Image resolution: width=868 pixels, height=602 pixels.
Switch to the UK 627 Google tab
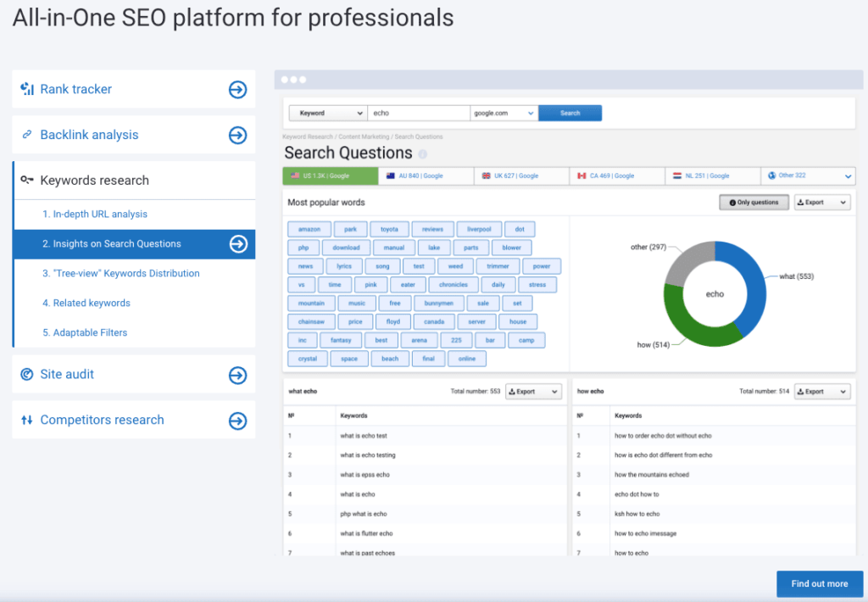tap(520, 176)
